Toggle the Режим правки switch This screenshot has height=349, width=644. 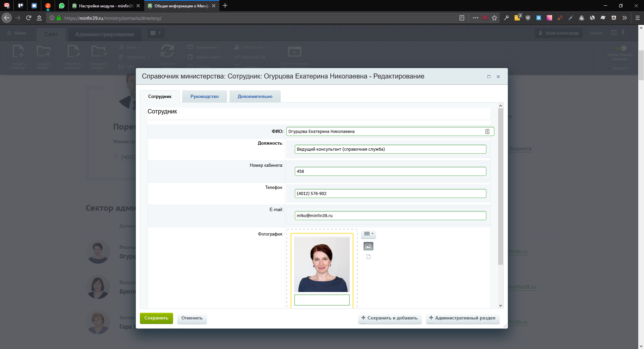click(x=621, y=49)
